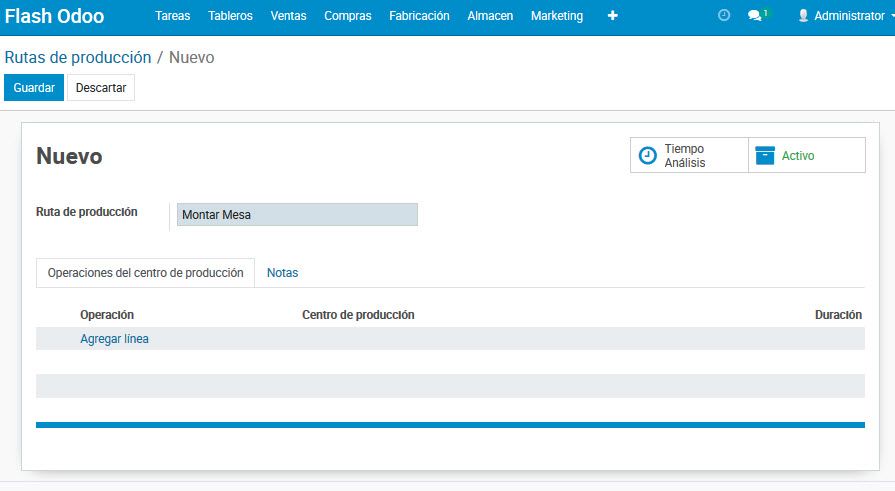
Task: Open the clock activities icon
Action: [x=724, y=16]
